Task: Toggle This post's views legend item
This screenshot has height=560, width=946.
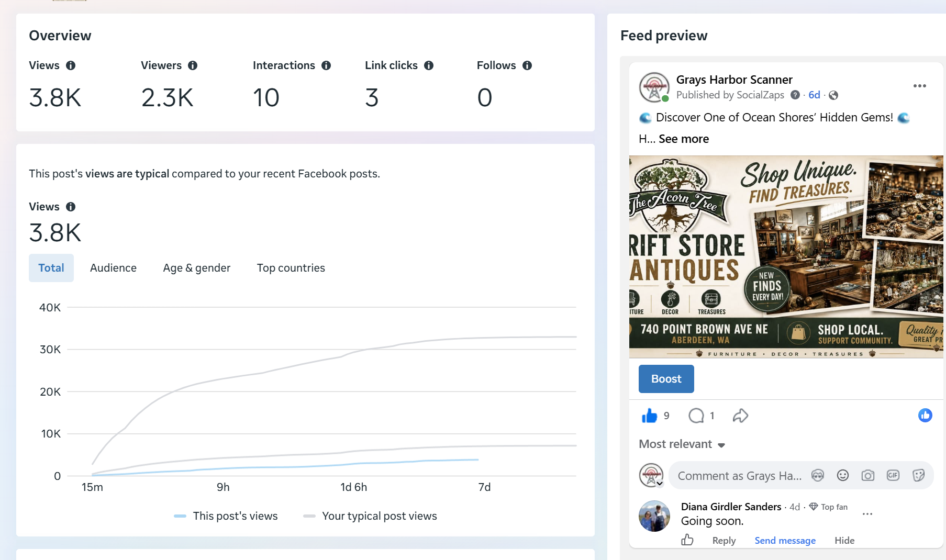Action: click(226, 516)
